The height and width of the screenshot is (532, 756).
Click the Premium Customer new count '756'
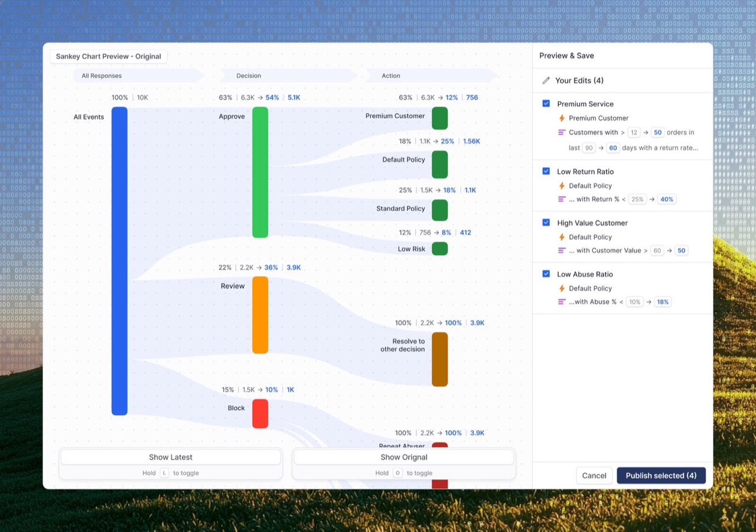click(472, 97)
